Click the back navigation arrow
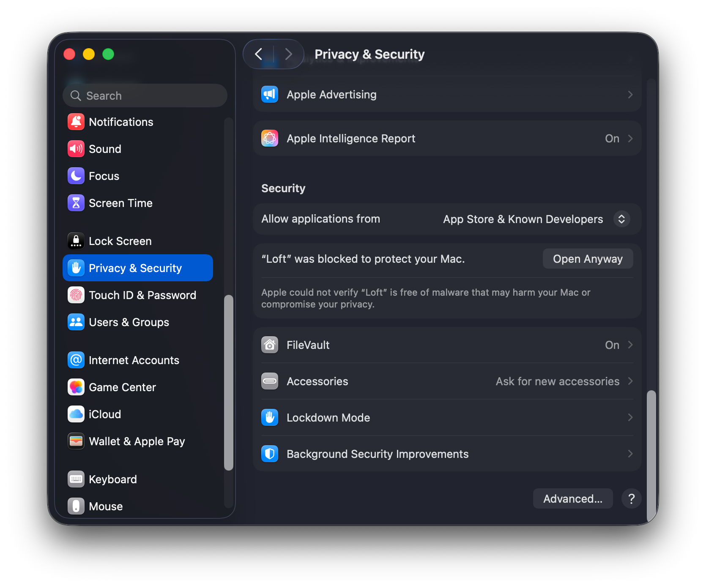This screenshot has height=588, width=706. (259, 54)
